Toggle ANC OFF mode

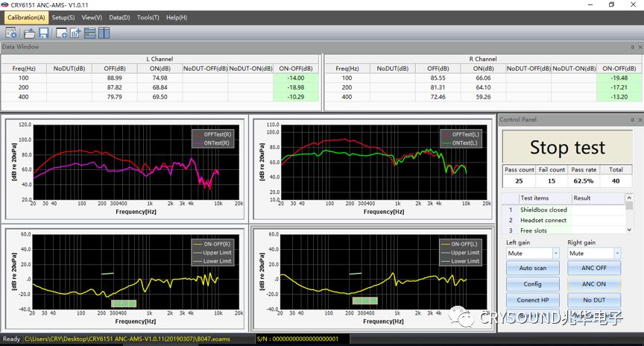tap(594, 268)
